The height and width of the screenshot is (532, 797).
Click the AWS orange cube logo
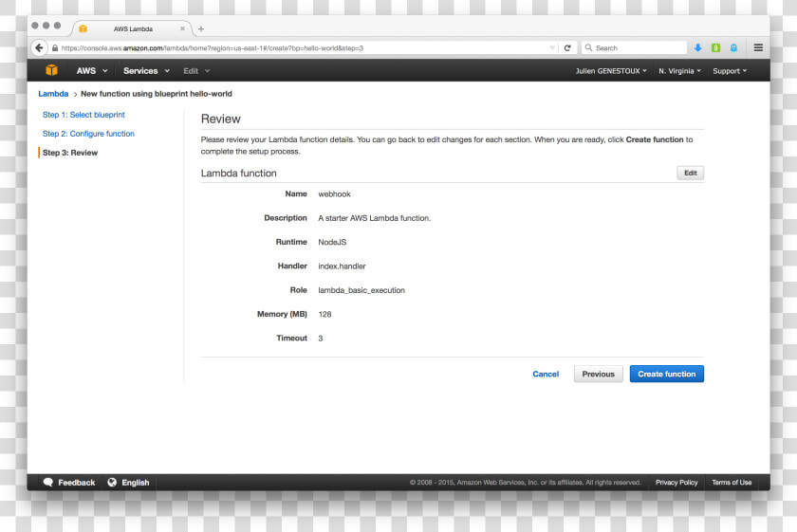[x=51, y=70]
